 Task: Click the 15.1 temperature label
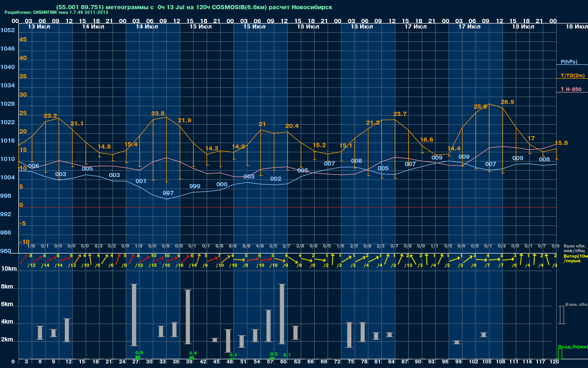click(346, 146)
